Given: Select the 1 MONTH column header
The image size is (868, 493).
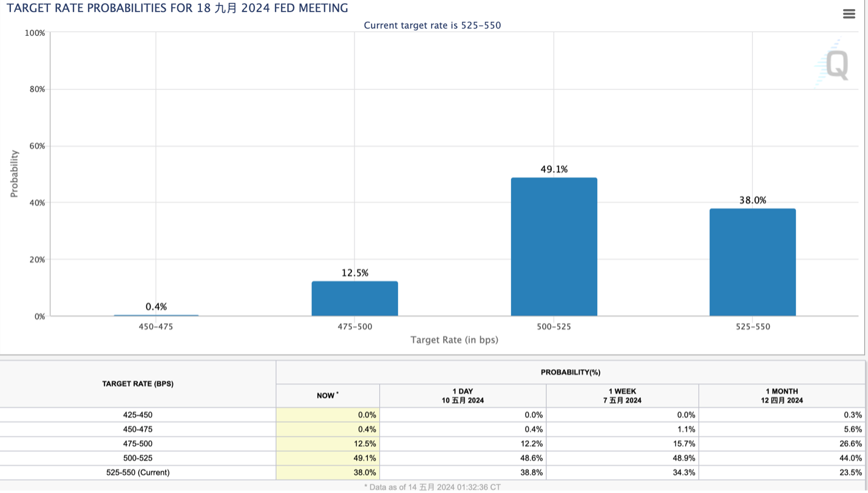Looking at the screenshot, I should [782, 395].
